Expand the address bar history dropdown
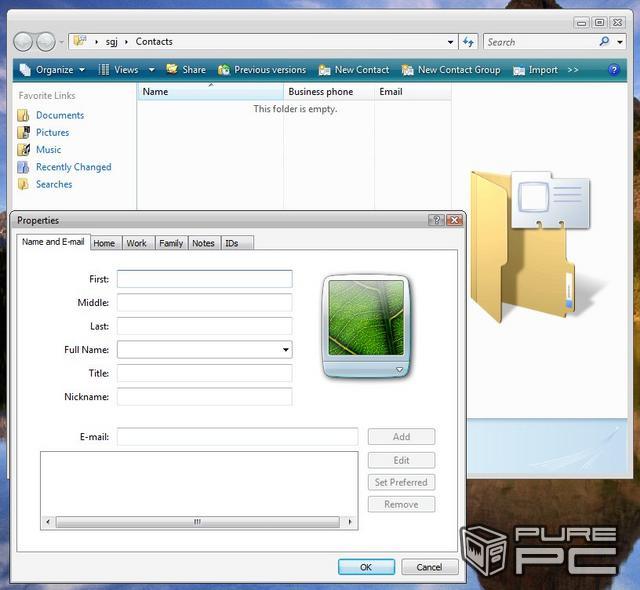 pyautogui.click(x=450, y=42)
